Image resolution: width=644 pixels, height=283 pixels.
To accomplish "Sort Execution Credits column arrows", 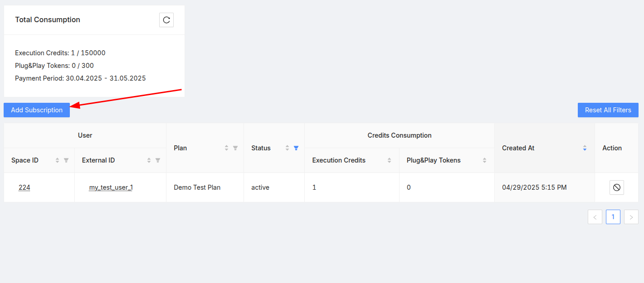I will coord(389,160).
